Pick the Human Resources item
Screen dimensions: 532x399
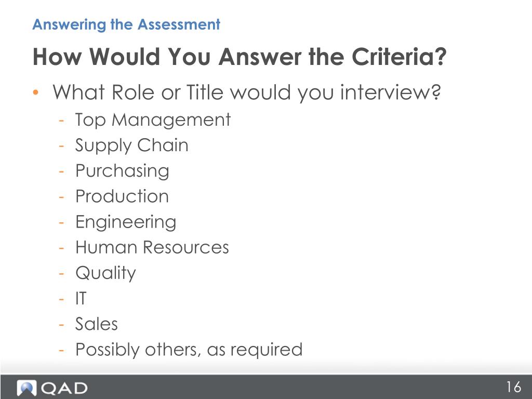click(152, 247)
